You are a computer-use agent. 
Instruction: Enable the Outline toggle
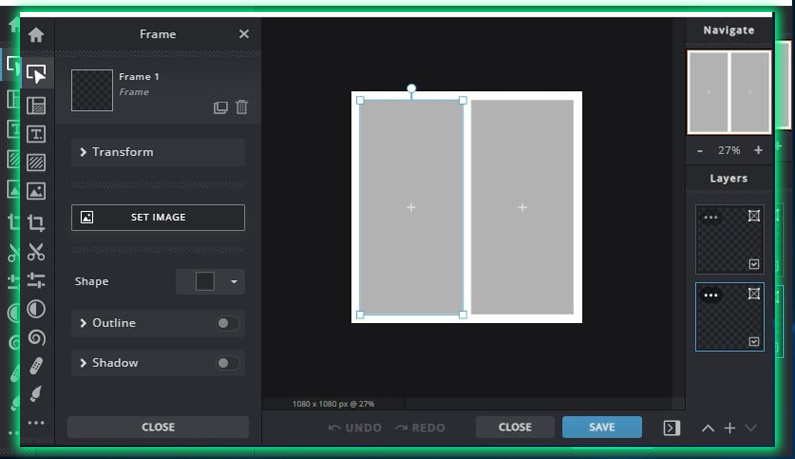click(227, 323)
